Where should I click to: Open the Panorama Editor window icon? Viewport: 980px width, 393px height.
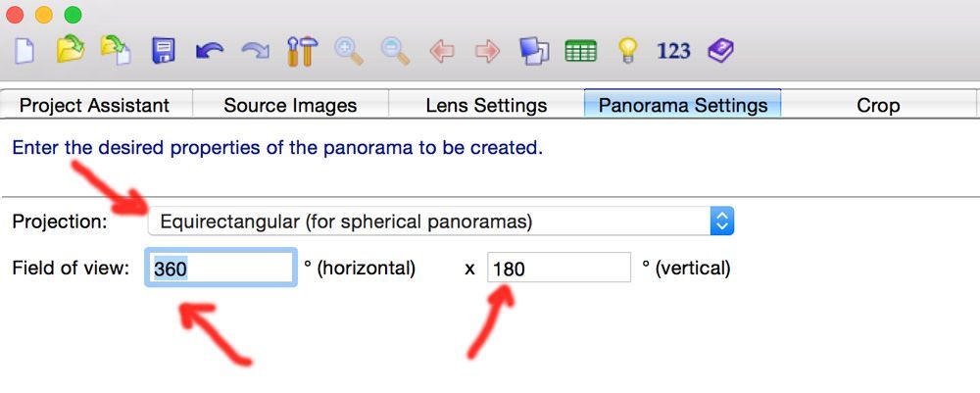(x=534, y=51)
